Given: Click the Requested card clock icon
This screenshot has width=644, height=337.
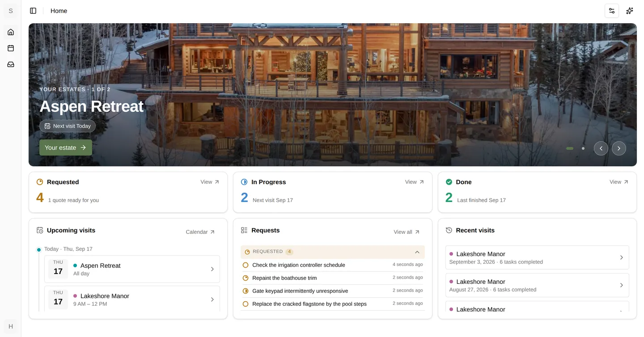Looking at the screenshot, I should coord(40,182).
